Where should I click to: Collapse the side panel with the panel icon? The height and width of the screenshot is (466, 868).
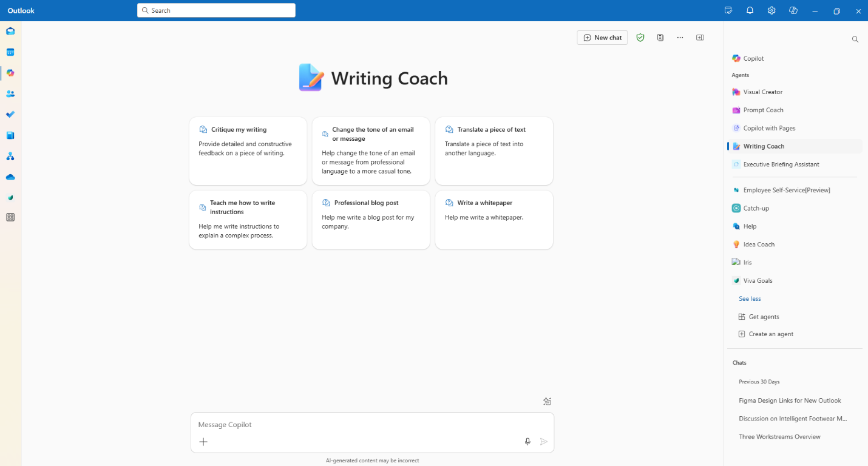point(700,38)
